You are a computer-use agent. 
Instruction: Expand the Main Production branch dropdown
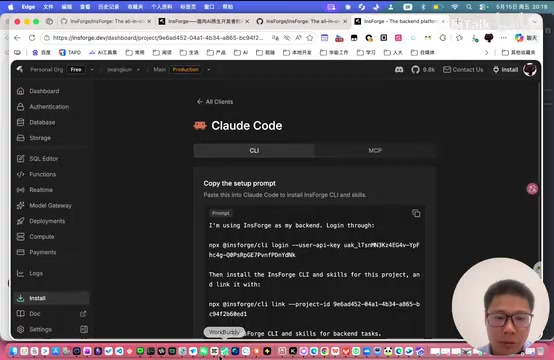(208, 70)
